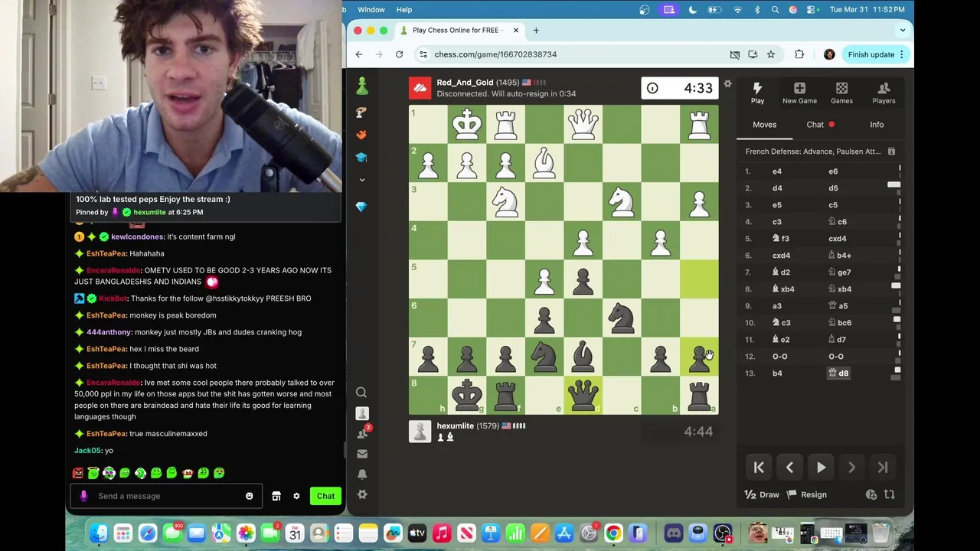Bookmark this page star icon
This screenshot has height=551, width=980.
click(x=771, y=54)
